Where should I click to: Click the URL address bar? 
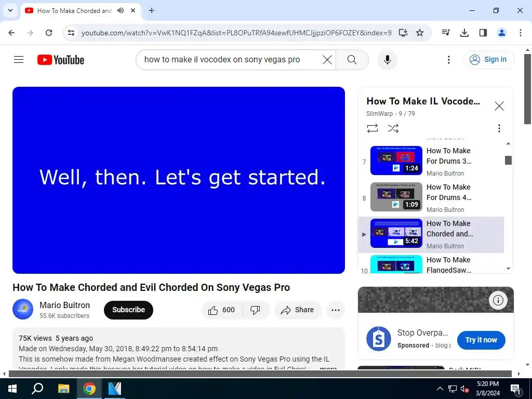click(236, 33)
